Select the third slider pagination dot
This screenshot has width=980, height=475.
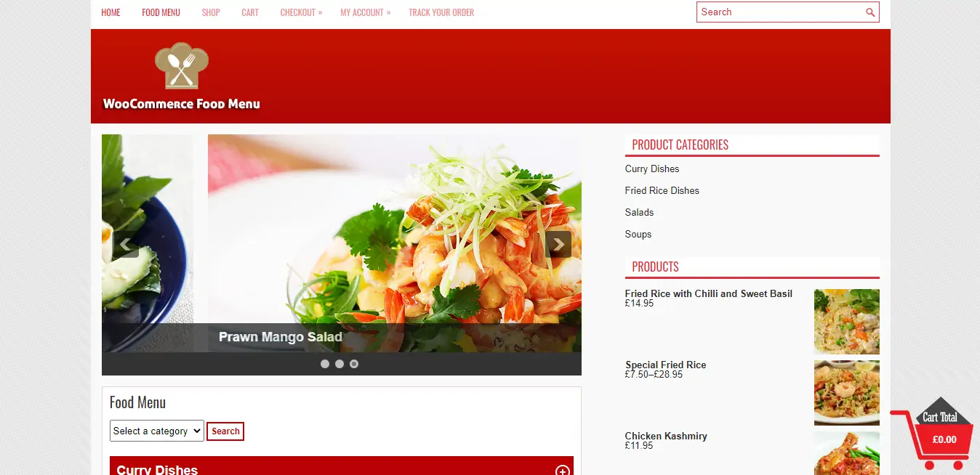click(354, 364)
